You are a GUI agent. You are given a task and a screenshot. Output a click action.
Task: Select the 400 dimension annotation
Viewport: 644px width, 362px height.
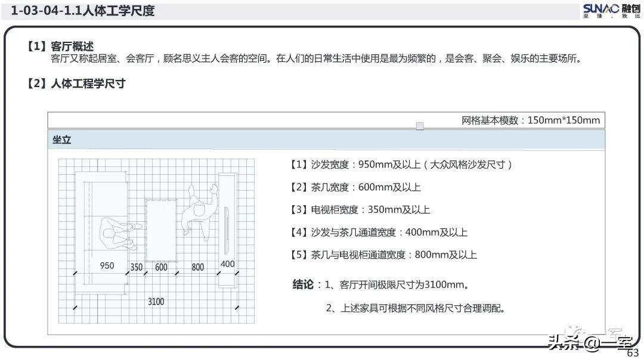(x=228, y=263)
